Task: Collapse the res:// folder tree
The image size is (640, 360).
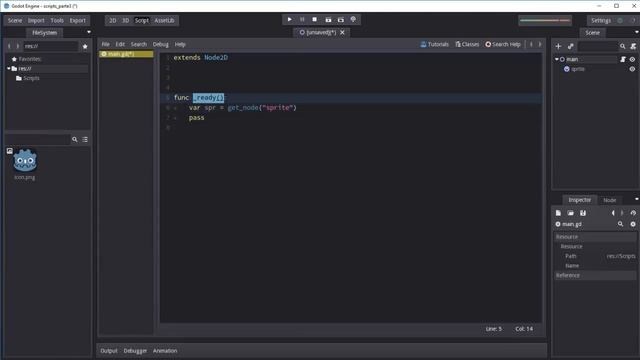Action: click(9, 69)
